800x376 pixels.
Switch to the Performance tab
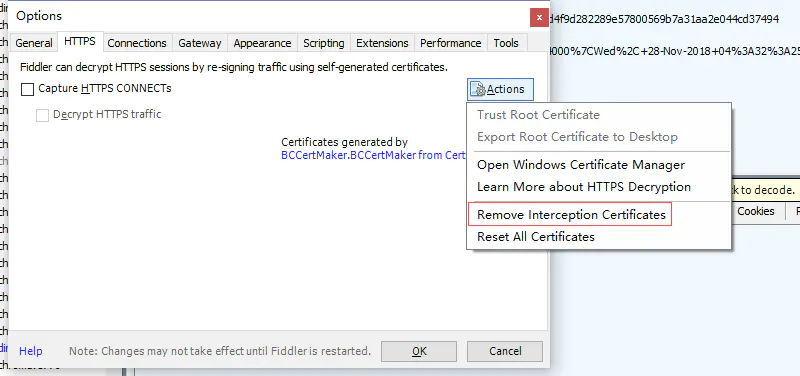(x=451, y=43)
